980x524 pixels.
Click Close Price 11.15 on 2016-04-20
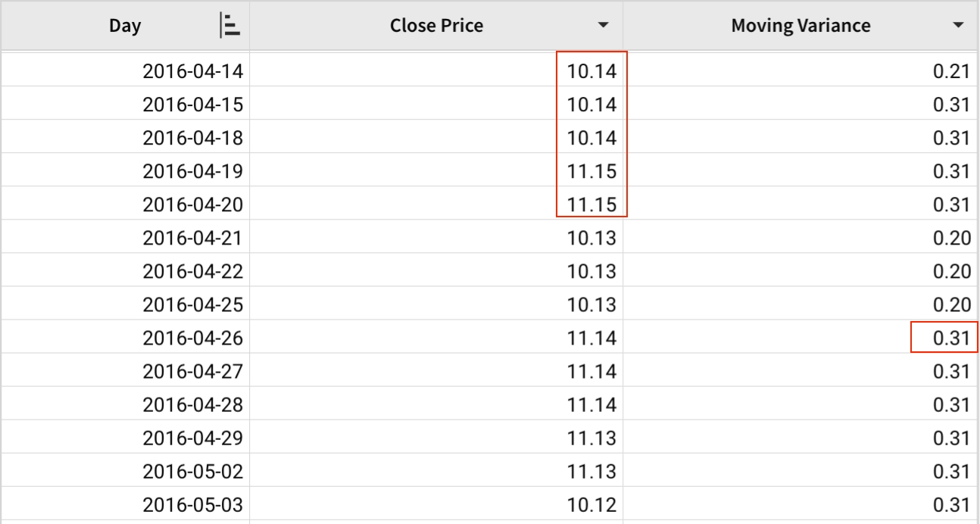(591, 205)
